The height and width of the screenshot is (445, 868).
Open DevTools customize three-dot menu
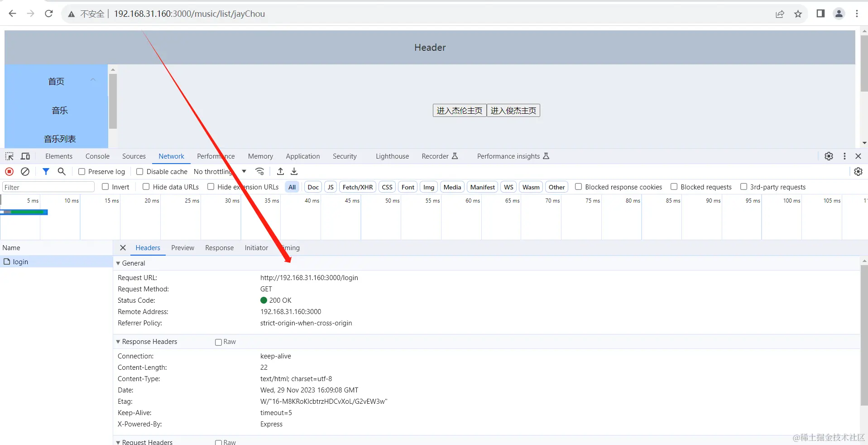click(844, 156)
